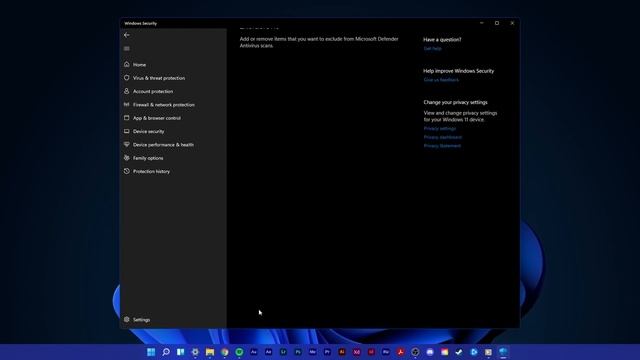Launch Adobe Illustrator from the taskbar

point(342,352)
